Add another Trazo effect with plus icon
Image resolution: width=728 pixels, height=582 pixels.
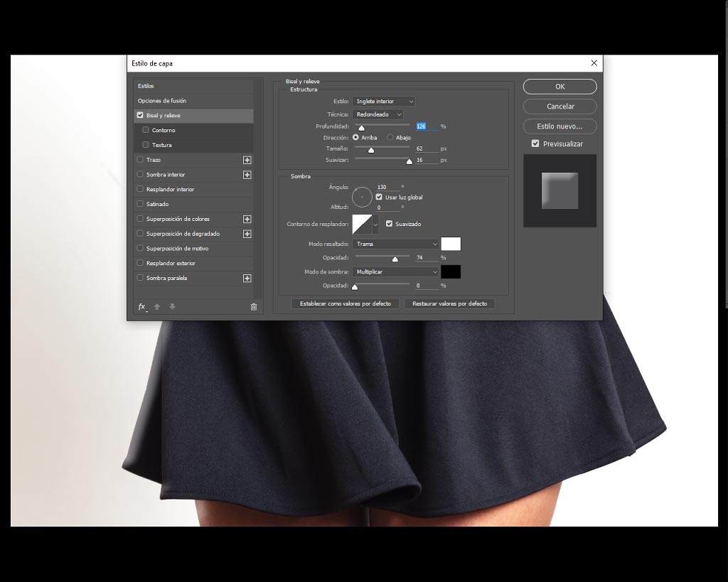tap(247, 160)
